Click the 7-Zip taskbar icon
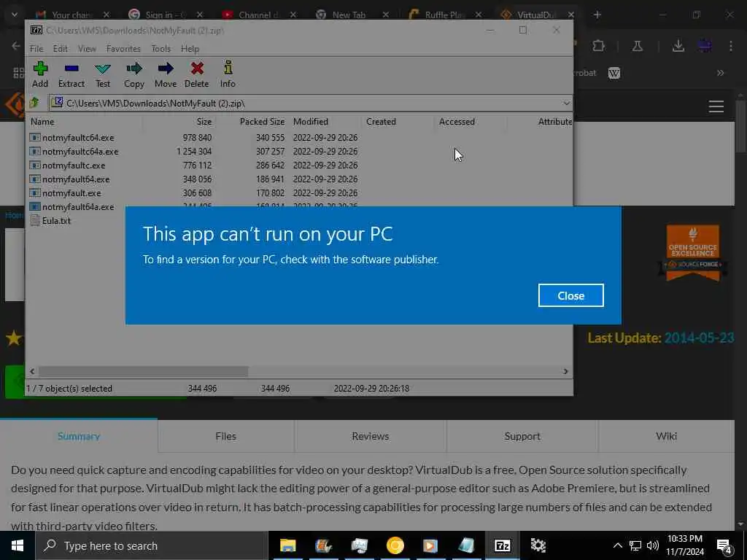Image resolution: width=747 pixels, height=560 pixels. click(x=502, y=545)
